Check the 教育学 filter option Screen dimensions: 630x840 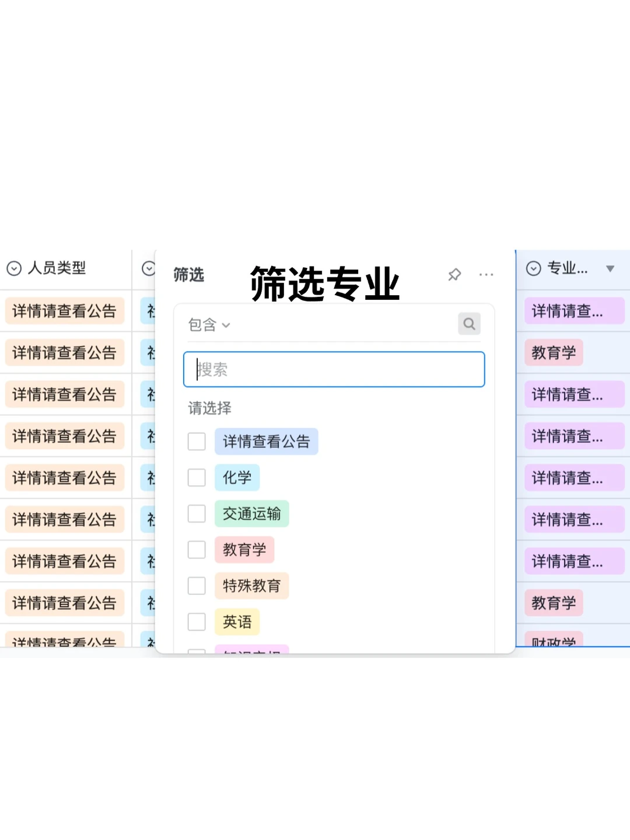pyautogui.click(x=197, y=549)
